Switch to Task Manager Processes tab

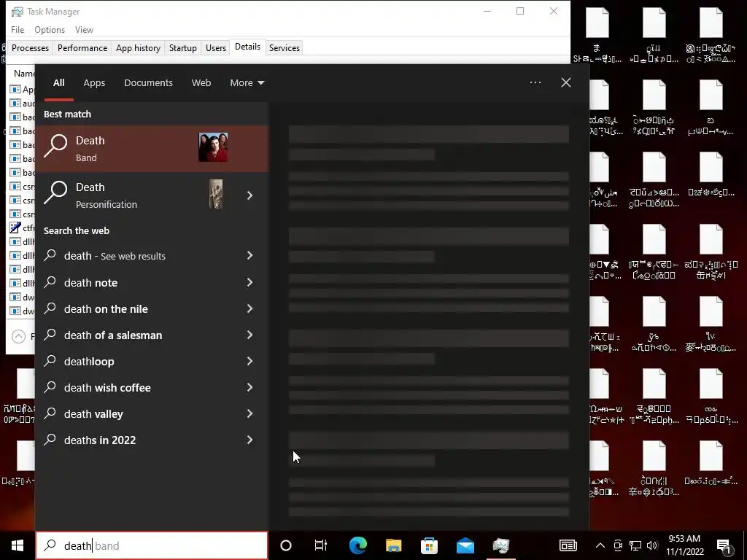coord(30,48)
